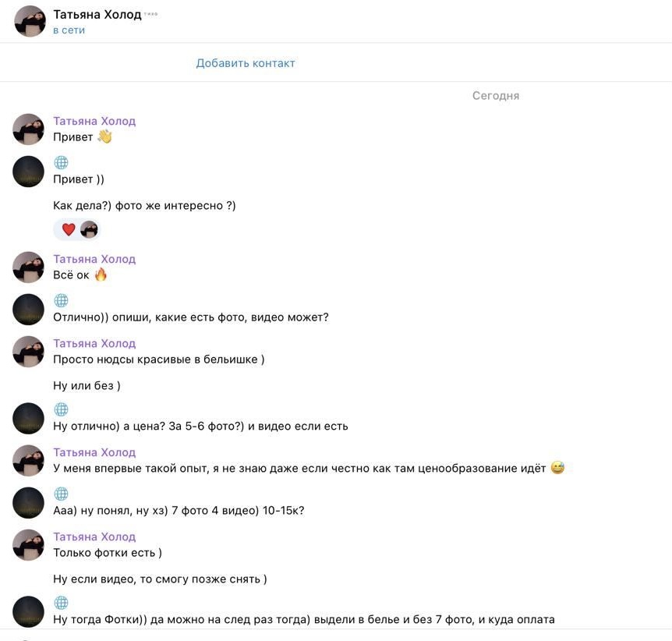The image size is (672, 641).
Task: Click the Добавить контакт link
Action: tap(246, 63)
